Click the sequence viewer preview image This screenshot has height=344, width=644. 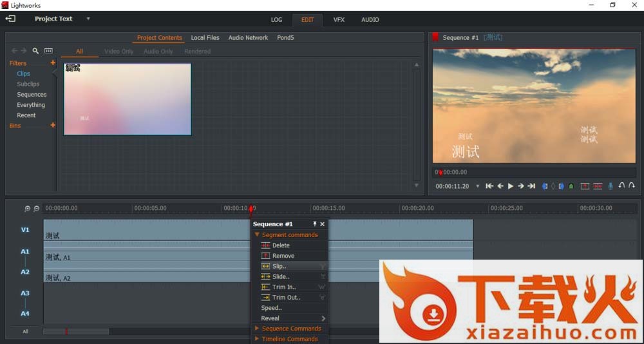[534, 106]
